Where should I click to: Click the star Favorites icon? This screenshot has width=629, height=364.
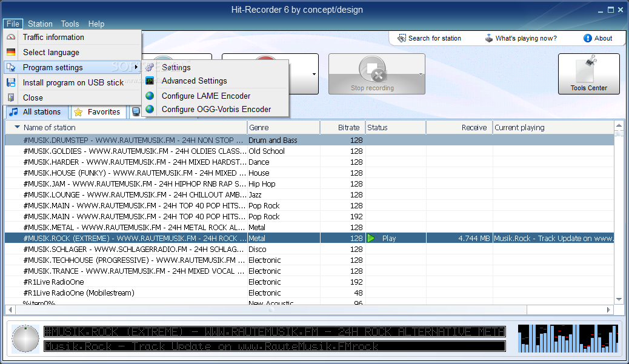[78, 112]
